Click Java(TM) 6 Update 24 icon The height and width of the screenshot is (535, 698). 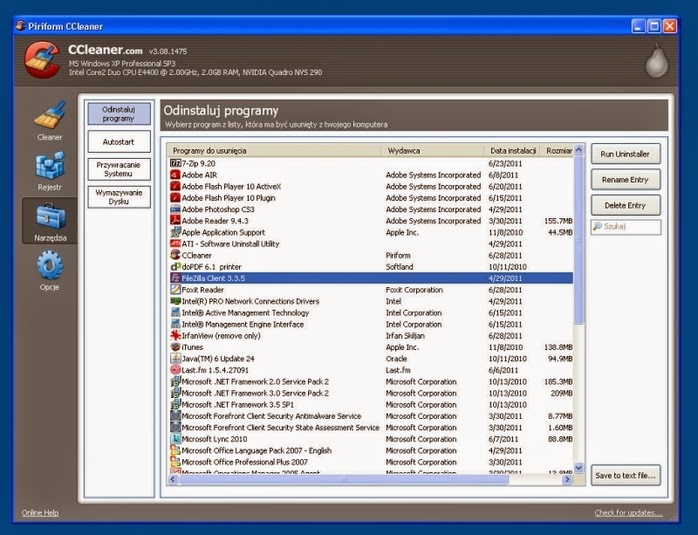pyautogui.click(x=175, y=359)
